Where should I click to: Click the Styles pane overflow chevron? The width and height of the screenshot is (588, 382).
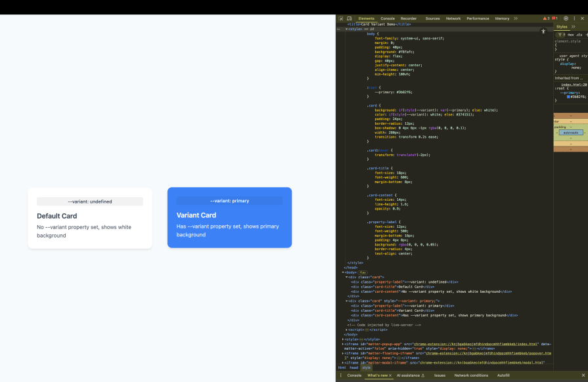(573, 26)
